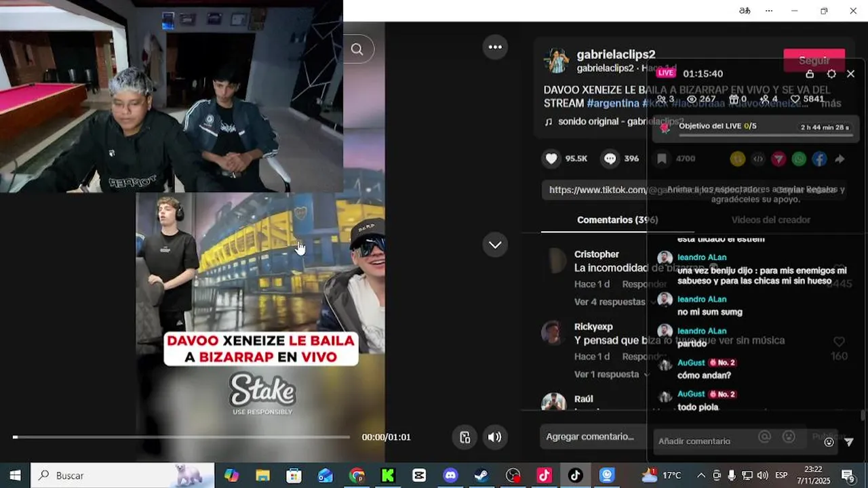Go to next video with down chevron

point(495,245)
